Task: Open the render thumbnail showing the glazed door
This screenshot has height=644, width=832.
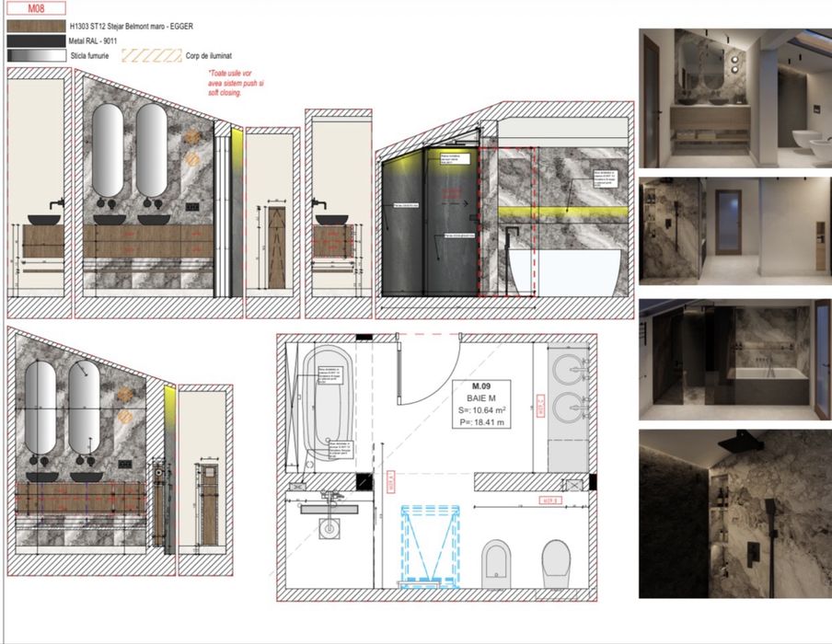Action: 735,231
